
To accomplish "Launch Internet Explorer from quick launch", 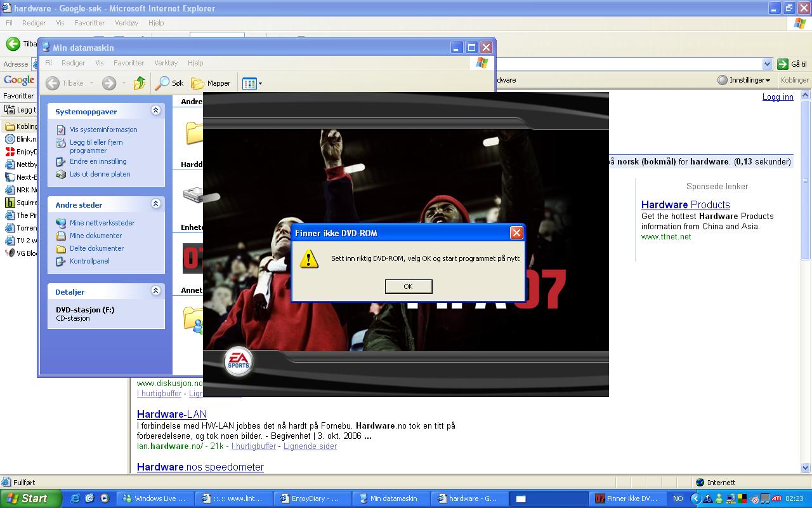I will pos(75,498).
